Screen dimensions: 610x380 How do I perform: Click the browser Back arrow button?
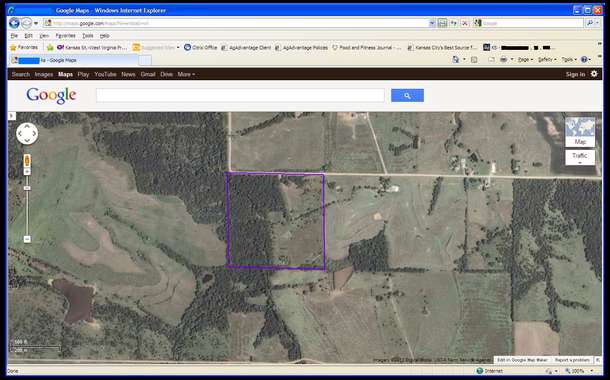pyautogui.click(x=14, y=23)
